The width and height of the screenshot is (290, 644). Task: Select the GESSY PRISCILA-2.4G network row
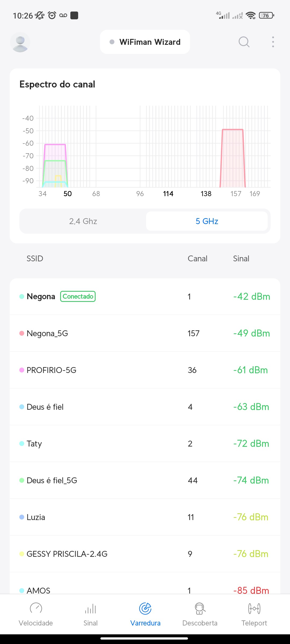click(x=145, y=554)
